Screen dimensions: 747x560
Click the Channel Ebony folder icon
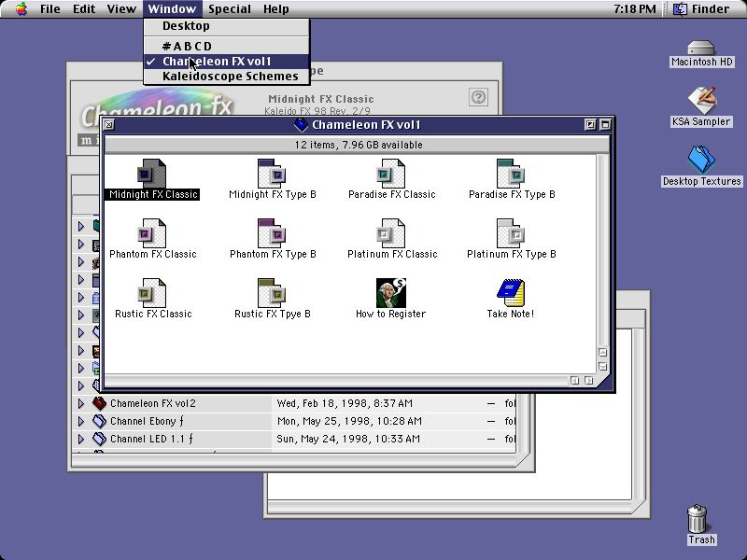coord(99,421)
